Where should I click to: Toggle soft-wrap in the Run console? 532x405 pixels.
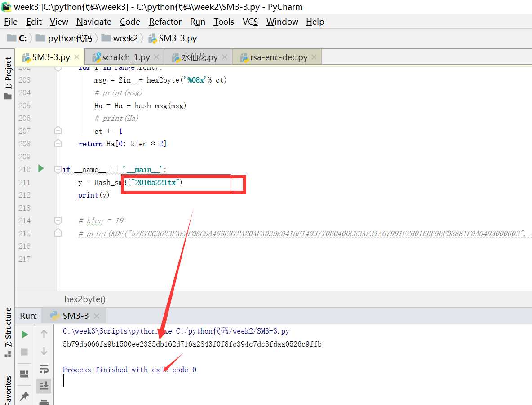(x=44, y=368)
